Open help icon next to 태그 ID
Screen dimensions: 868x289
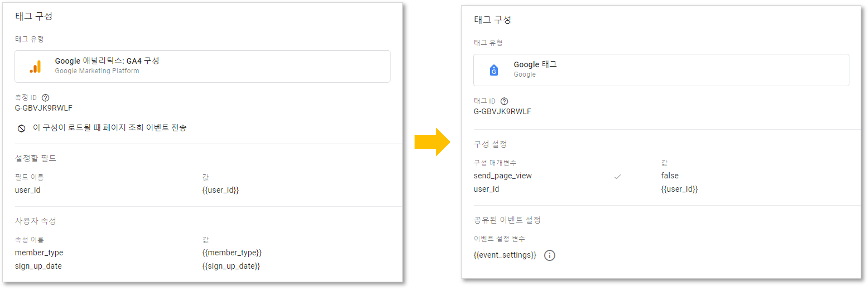point(504,101)
